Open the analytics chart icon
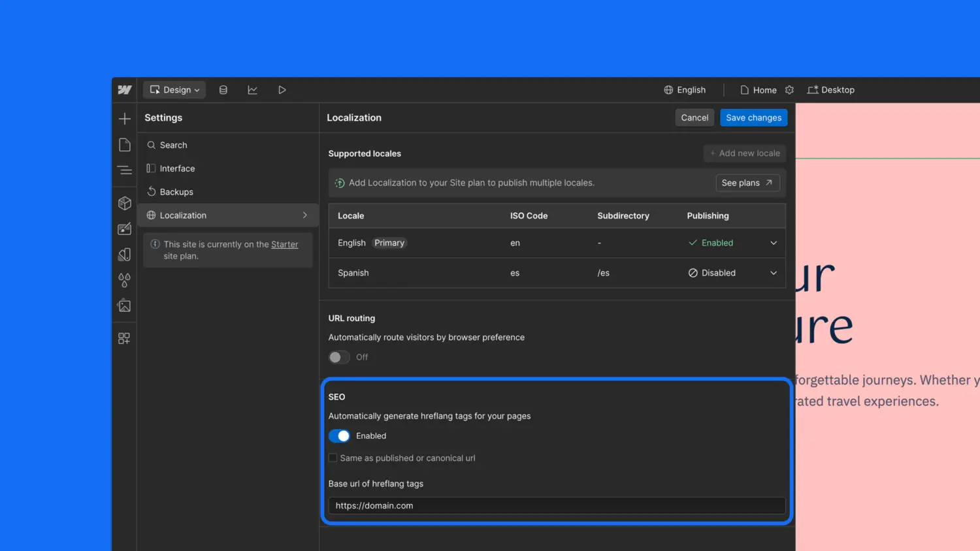This screenshot has width=980, height=551. pos(252,90)
